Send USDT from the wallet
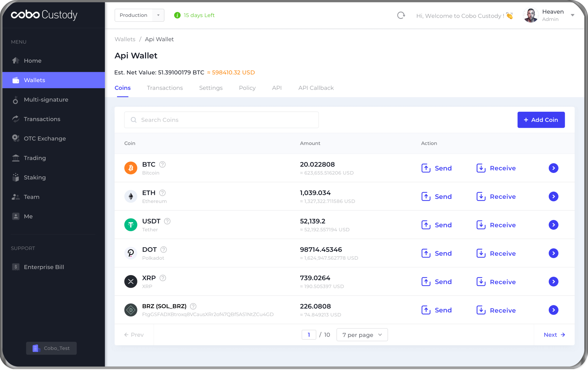This screenshot has height=370, width=588. click(x=437, y=225)
